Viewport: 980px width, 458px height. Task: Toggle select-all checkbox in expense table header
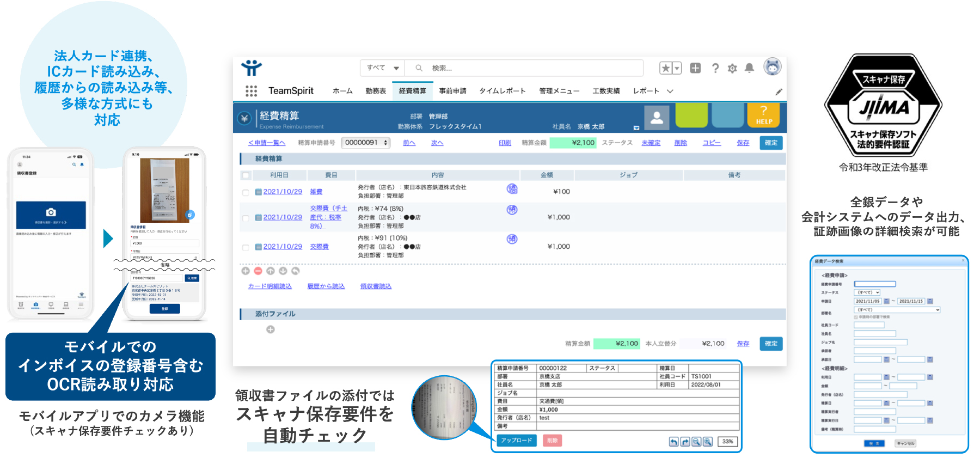(x=246, y=175)
